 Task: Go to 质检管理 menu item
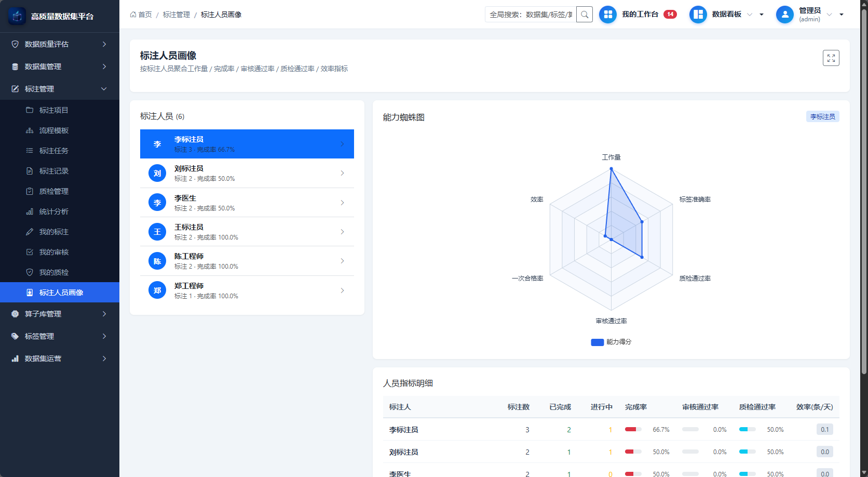[x=60, y=191]
